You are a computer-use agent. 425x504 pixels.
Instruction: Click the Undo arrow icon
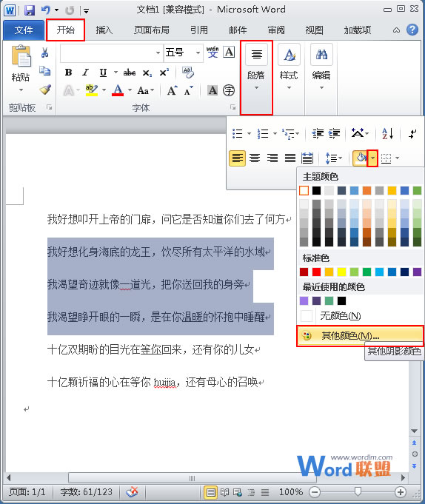click(45, 10)
